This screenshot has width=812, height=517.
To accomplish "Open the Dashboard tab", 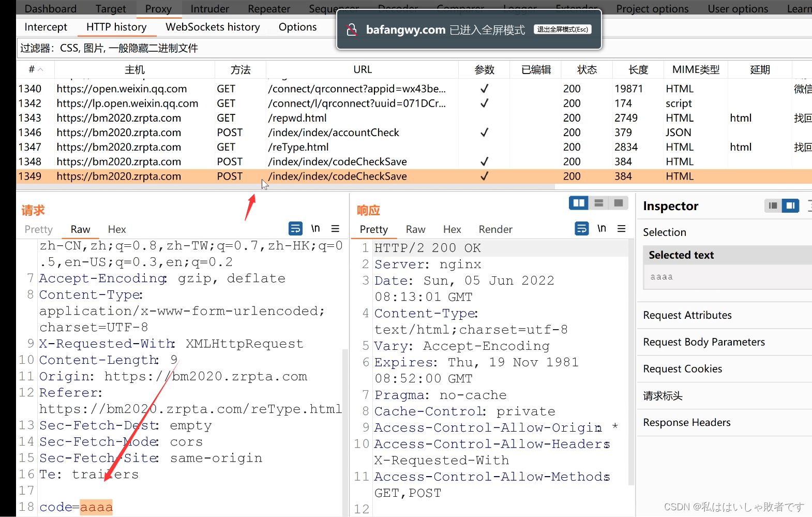I will (50, 8).
